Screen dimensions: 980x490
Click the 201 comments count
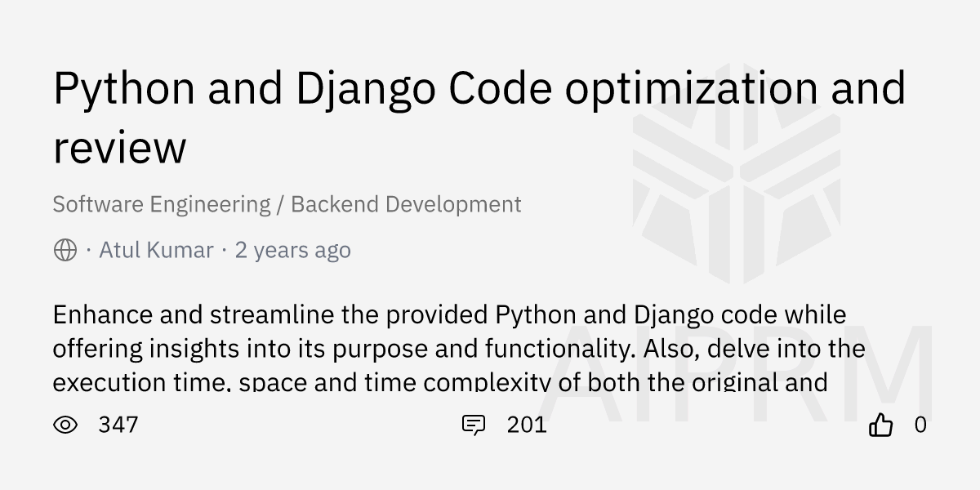click(527, 425)
